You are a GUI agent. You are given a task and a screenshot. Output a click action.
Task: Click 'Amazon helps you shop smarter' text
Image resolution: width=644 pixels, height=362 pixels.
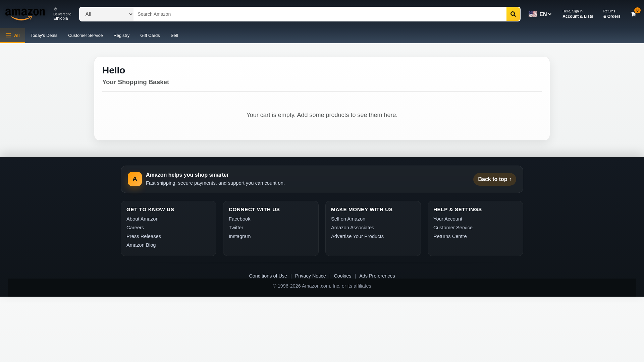click(187, 175)
